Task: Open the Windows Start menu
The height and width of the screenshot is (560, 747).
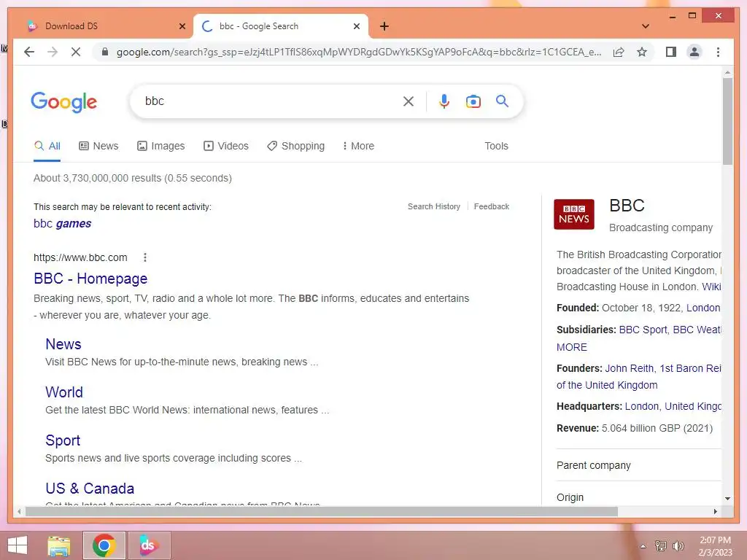Action: pyautogui.click(x=18, y=545)
